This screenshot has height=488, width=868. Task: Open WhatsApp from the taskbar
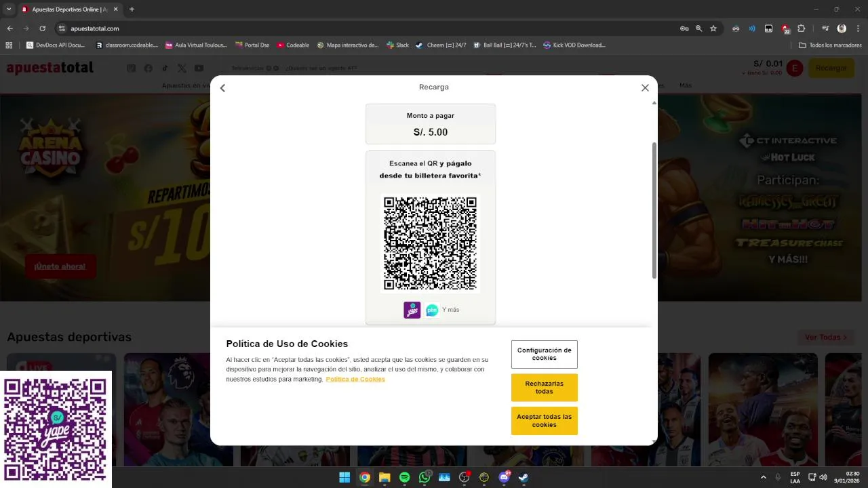tap(425, 477)
